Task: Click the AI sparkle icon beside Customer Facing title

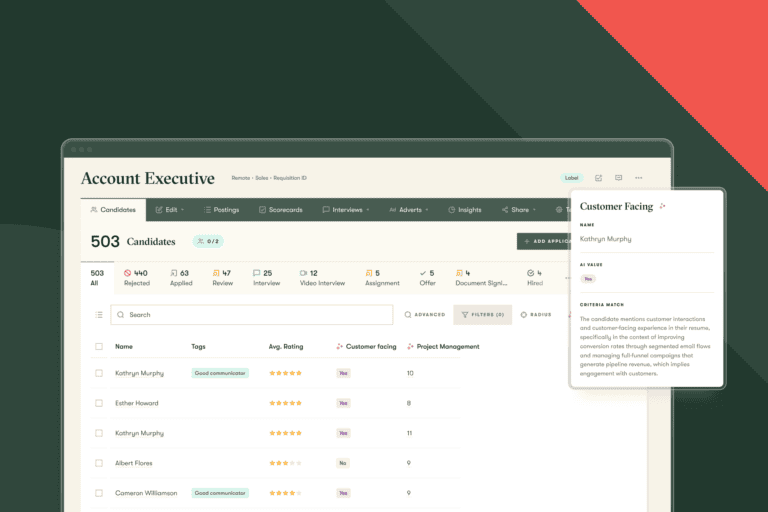Action: click(662, 206)
